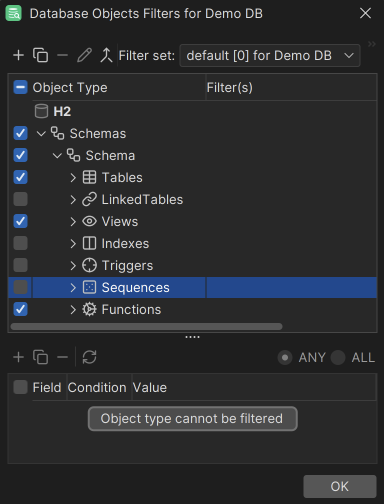Select the H2 root label
This screenshot has height=504, width=384.
tap(62, 111)
